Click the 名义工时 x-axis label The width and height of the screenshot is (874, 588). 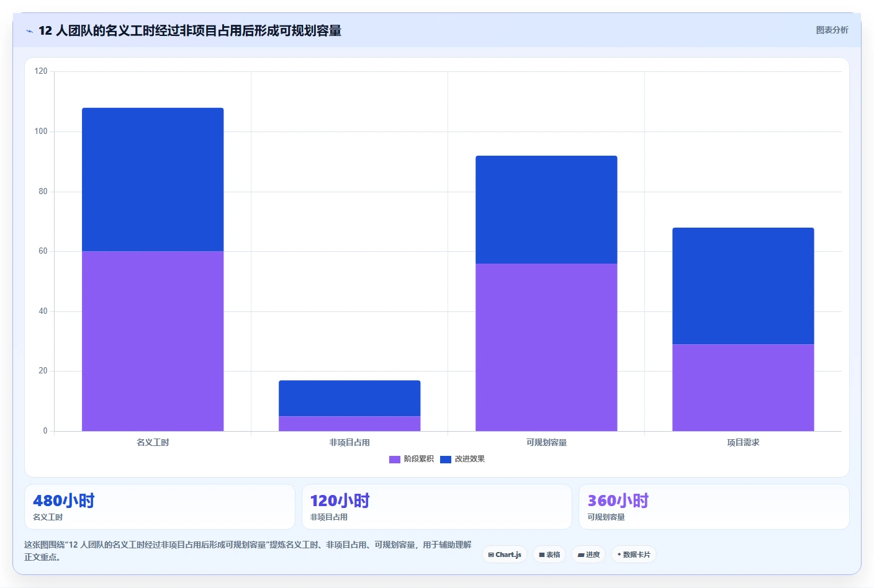[x=153, y=442]
